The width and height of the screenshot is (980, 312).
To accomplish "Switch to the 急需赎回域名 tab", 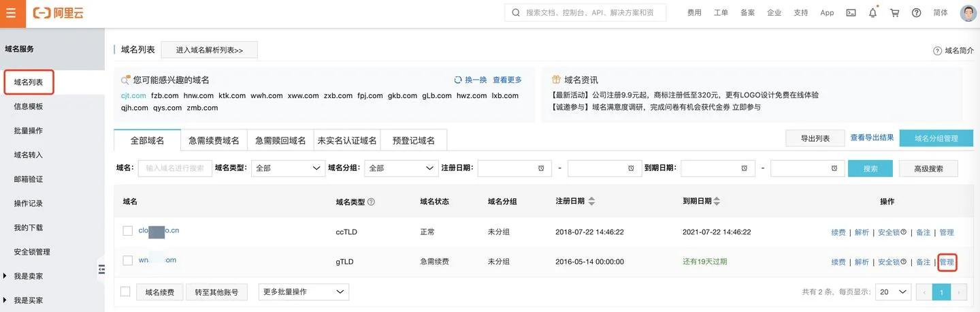I will click(x=280, y=140).
